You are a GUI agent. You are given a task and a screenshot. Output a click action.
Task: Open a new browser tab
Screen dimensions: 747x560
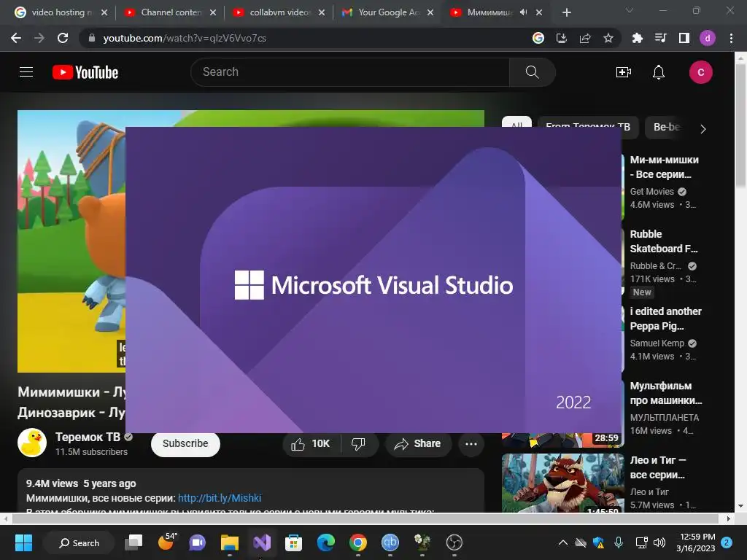566,12
